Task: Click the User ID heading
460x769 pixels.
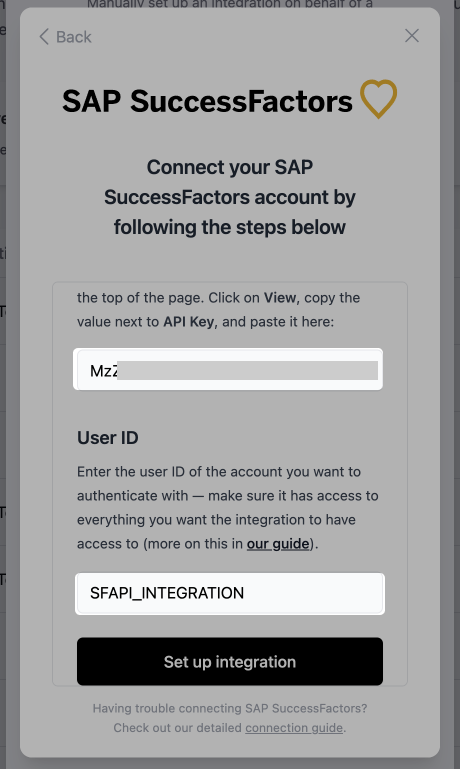Action: click(x=107, y=437)
